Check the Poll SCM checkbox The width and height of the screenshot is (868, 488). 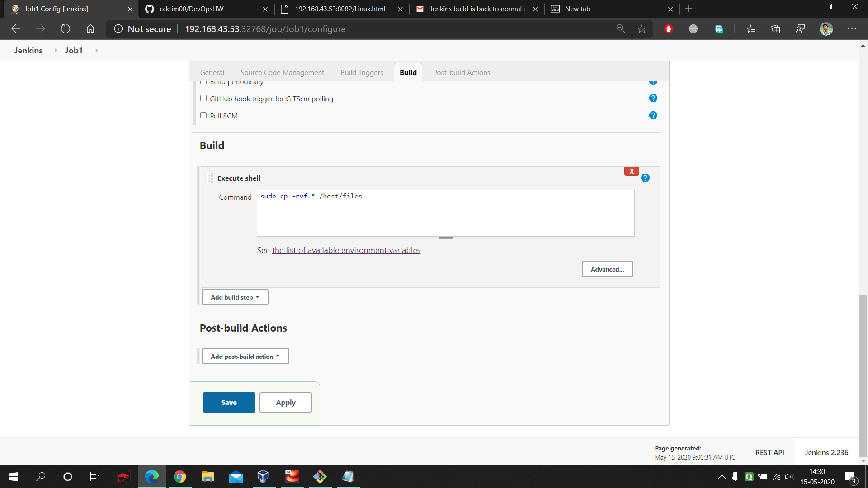(203, 116)
